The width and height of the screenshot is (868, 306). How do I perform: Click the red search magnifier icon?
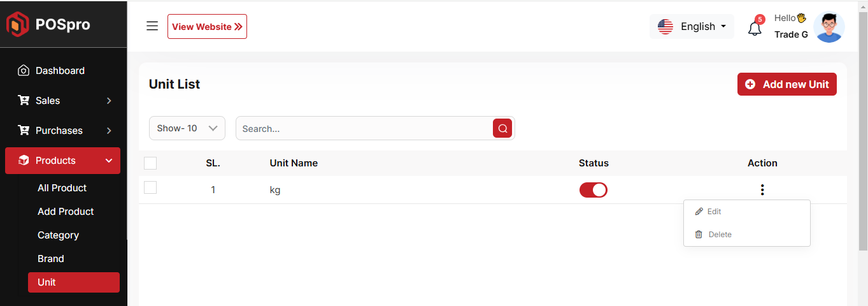502,128
